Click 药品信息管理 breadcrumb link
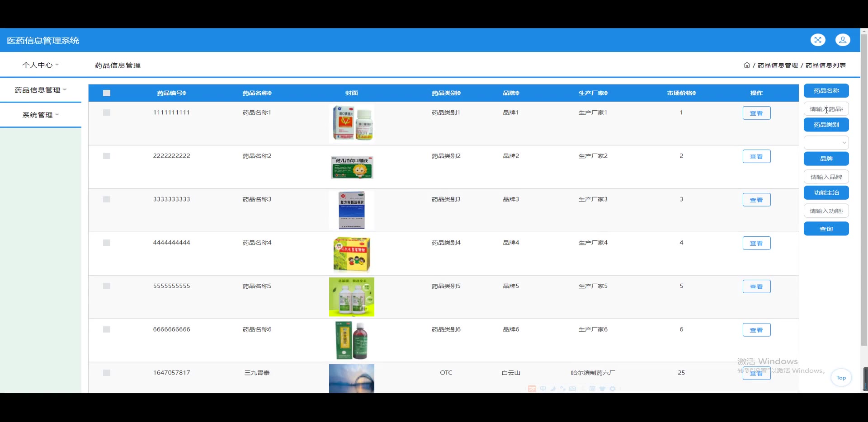This screenshot has height=422, width=868. (x=778, y=66)
